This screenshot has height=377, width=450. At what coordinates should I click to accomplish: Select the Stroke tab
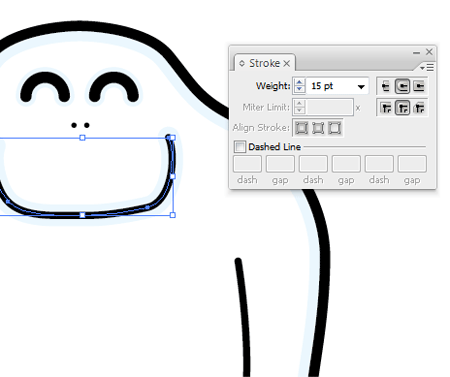click(265, 63)
